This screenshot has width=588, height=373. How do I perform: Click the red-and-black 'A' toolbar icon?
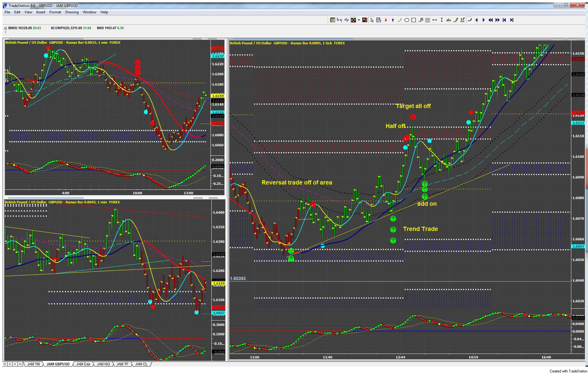[x=365, y=20]
